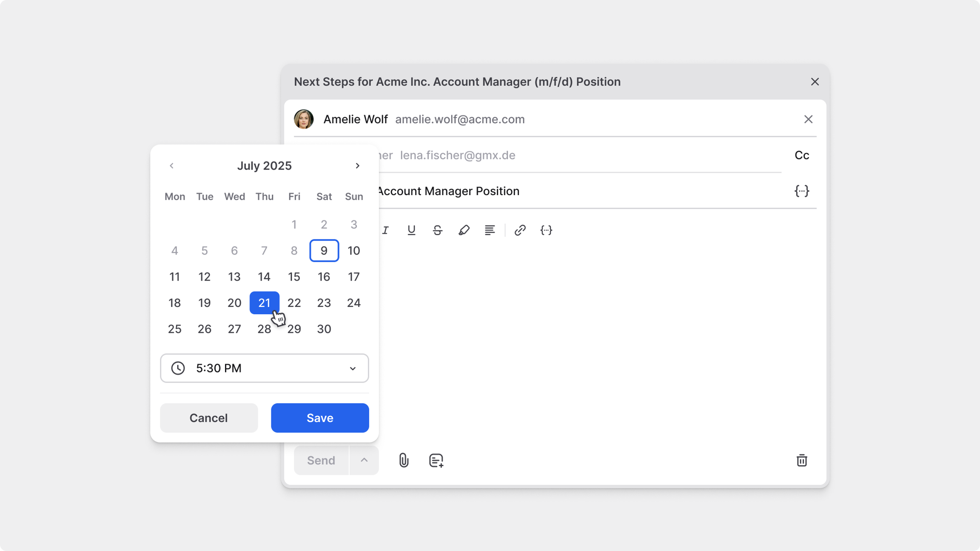The height and width of the screenshot is (551, 980).
Task: Remove sender Amelie Wolf
Action: [x=808, y=119]
